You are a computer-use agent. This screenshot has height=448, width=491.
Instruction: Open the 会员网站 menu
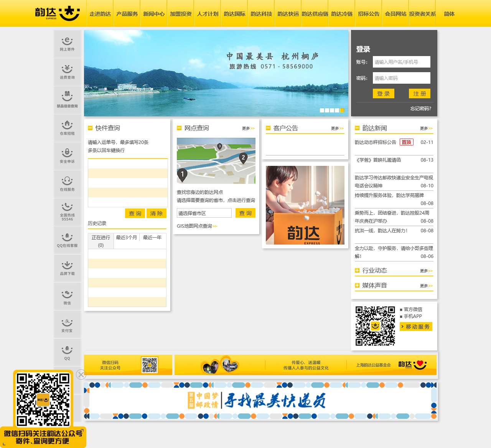(395, 13)
